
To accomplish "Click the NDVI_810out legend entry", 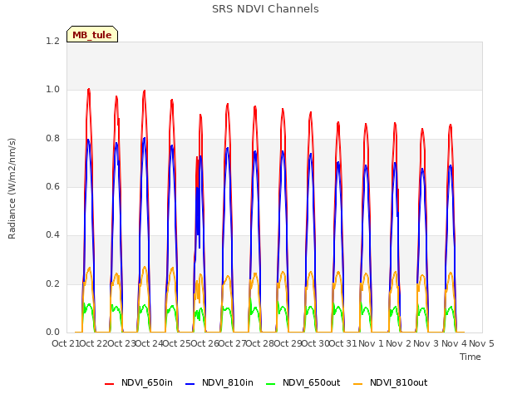I will pos(390,382).
